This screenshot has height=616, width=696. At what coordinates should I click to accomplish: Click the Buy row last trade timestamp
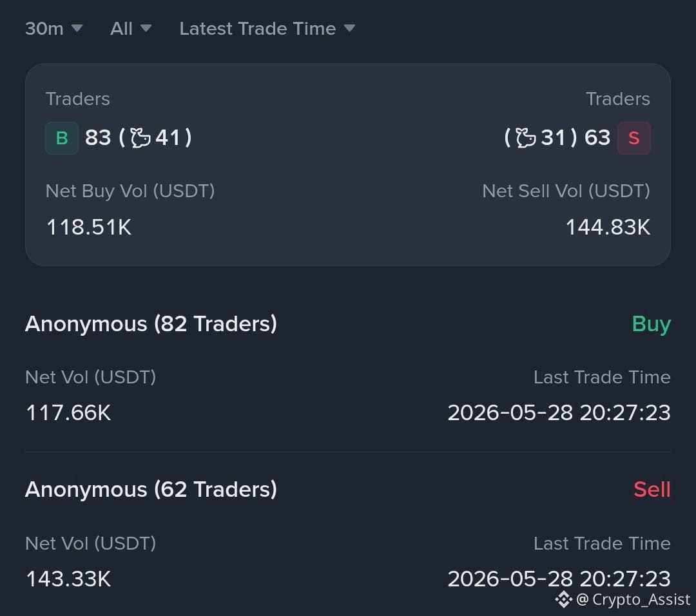pos(559,413)
